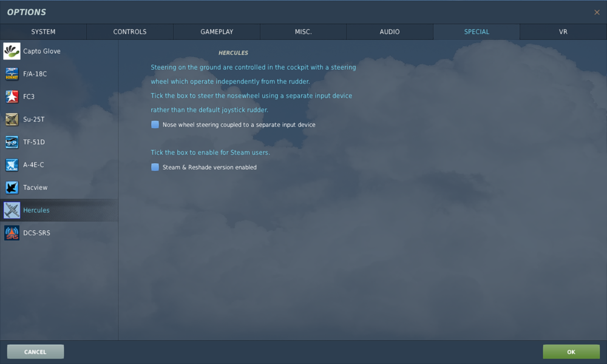Screen dimensions: 607x364
Task: Click 'rather than the default joystick rudder' line
Action: point(209,110)
